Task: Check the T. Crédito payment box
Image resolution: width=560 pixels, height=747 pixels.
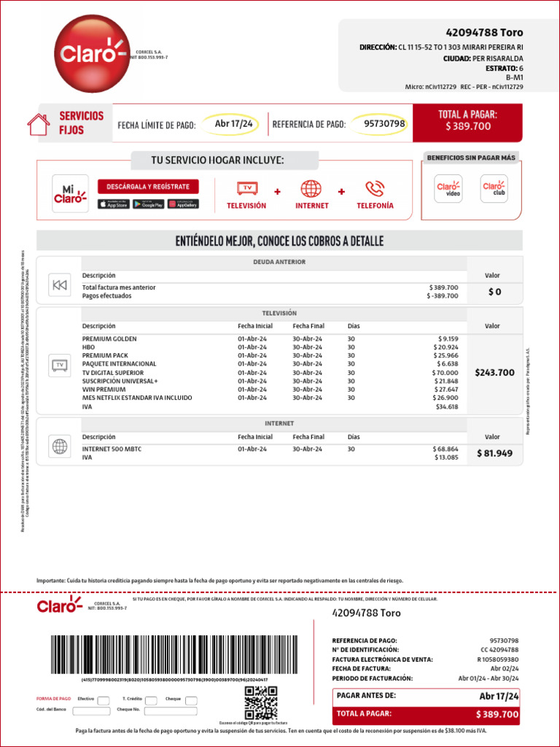Action: click(151, 700)
